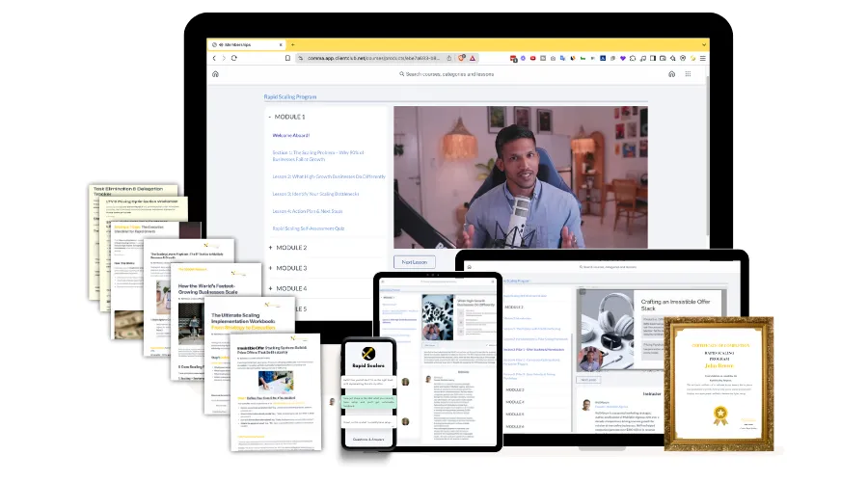The height and width of the screenshot is (482, 868).
Task: Click the Search courses, categories and lessons field
Action: 447,74
